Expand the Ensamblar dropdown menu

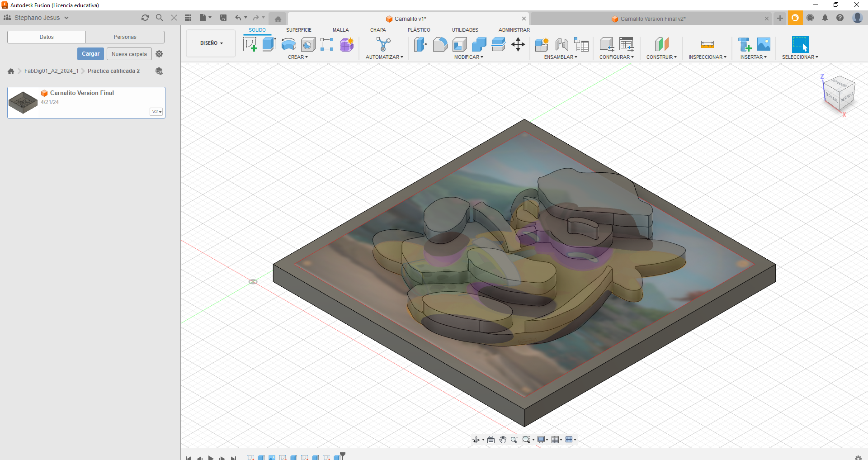point(561,57)
